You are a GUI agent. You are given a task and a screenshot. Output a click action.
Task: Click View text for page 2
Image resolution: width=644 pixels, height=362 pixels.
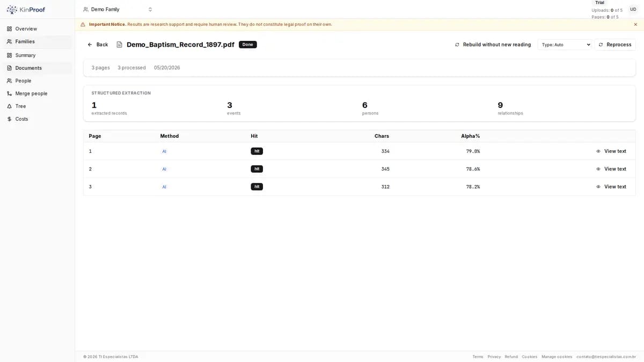(x=611, y=169)
